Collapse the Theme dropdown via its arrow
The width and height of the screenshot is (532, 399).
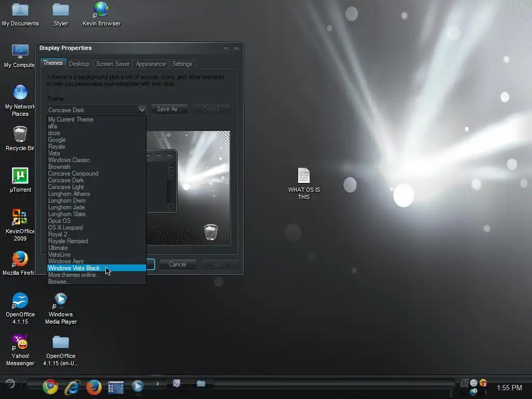(142, 110)
